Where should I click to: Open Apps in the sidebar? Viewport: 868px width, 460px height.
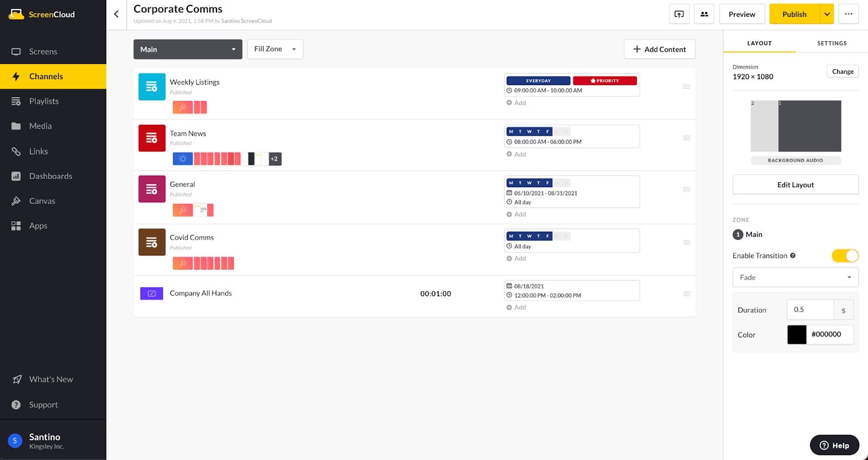coord(53,226)
